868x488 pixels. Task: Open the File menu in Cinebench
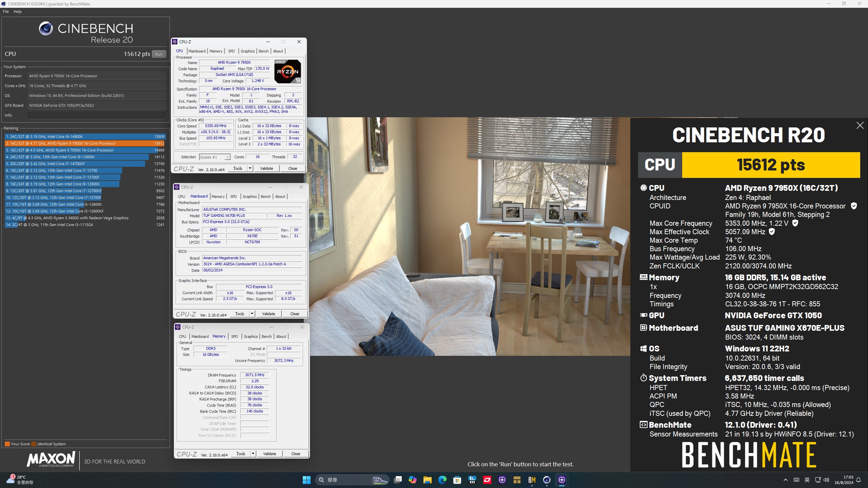6,12
